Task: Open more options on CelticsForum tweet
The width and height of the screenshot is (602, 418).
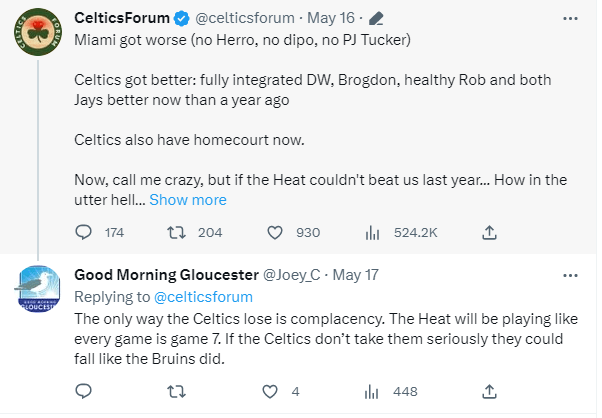Action: pyautogui.click(x=570, y=17)
